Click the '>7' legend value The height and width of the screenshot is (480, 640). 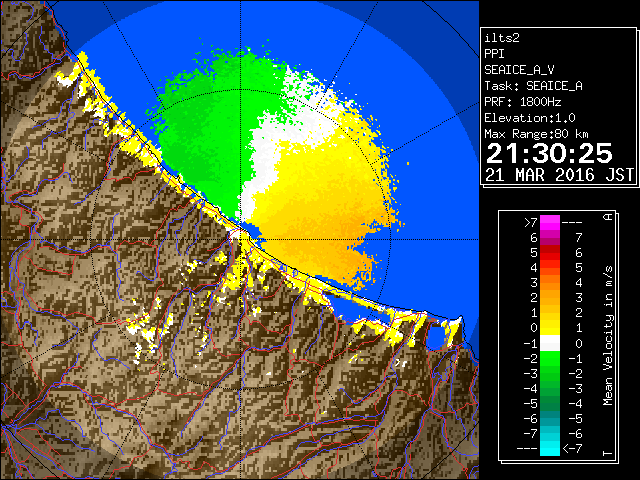[531, 222]
